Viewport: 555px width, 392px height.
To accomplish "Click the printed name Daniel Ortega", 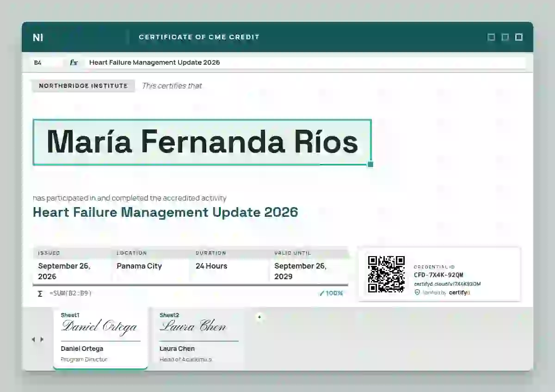I will click(x=82, y=349).
